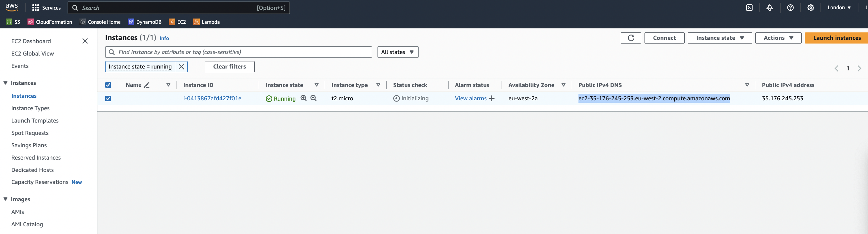Open the Info link beside Instances
The width and height of the screenshot is (868, 234).
164,39
